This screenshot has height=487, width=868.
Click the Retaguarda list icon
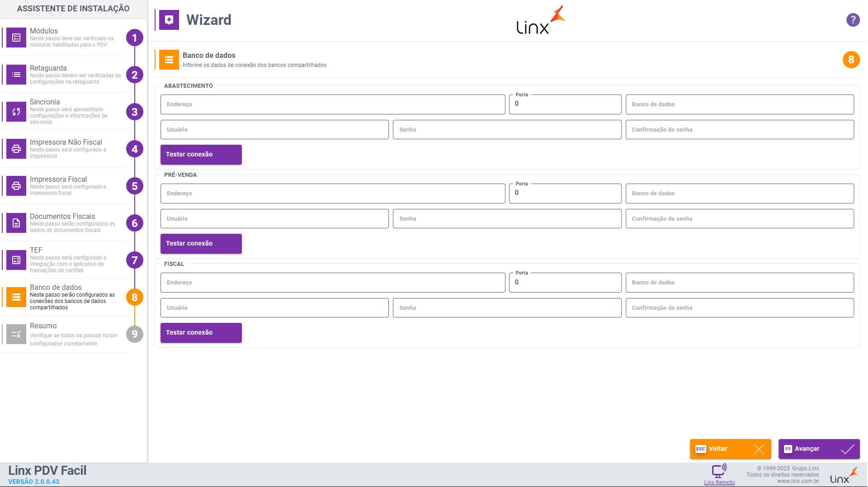coord(16,75)
